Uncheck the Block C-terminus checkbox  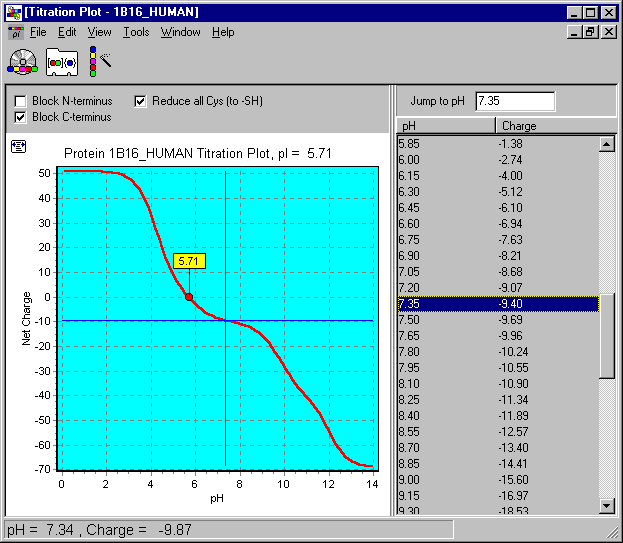click(20, 117)
